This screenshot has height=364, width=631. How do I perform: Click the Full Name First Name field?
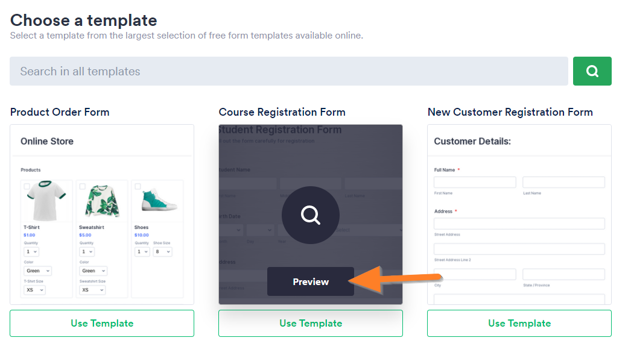coord(475,182)
